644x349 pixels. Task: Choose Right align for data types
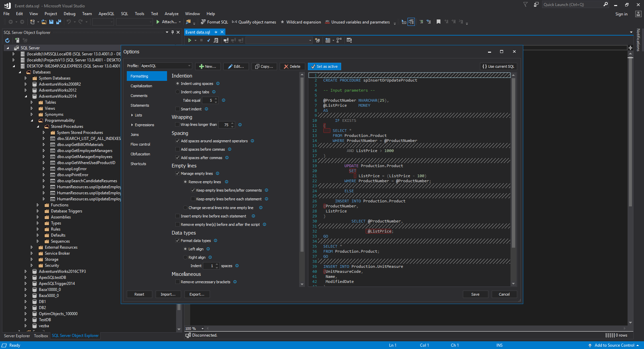click(x=185, y=257)
